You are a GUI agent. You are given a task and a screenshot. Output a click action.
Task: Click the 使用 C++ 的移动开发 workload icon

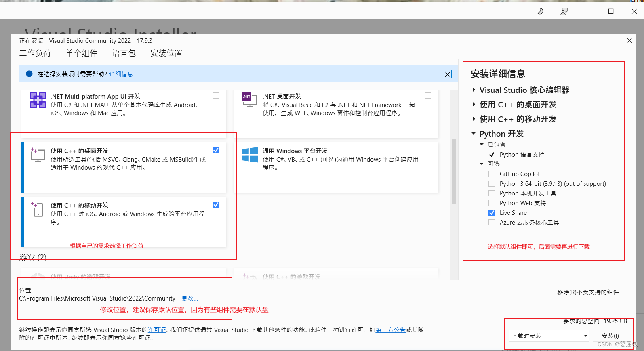coord(37,209)
